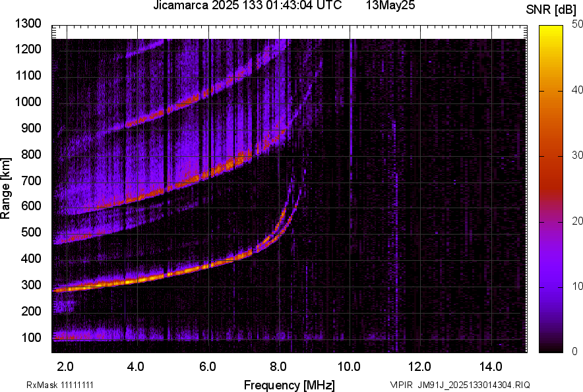Click the plot title 'Jicamarca 2025 133 01:43:04 UTC'
The width and height of the screenshot is (583, 392).
247,5
